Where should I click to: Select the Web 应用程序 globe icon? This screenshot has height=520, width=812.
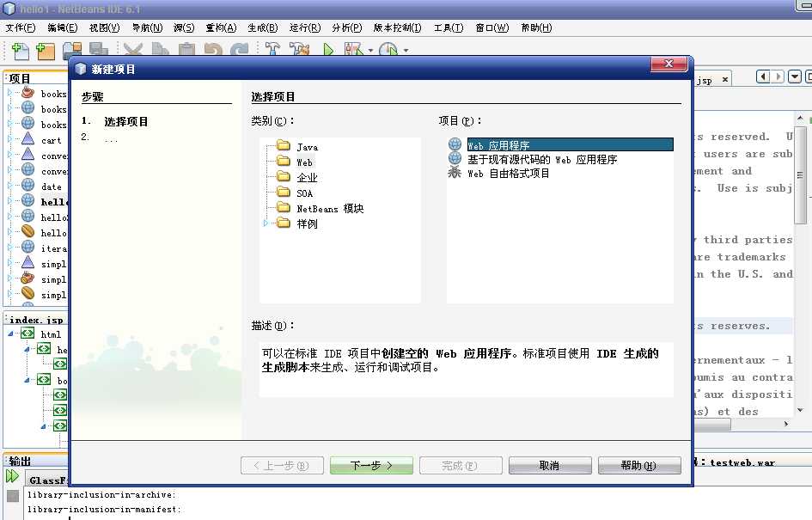(455, 144)
